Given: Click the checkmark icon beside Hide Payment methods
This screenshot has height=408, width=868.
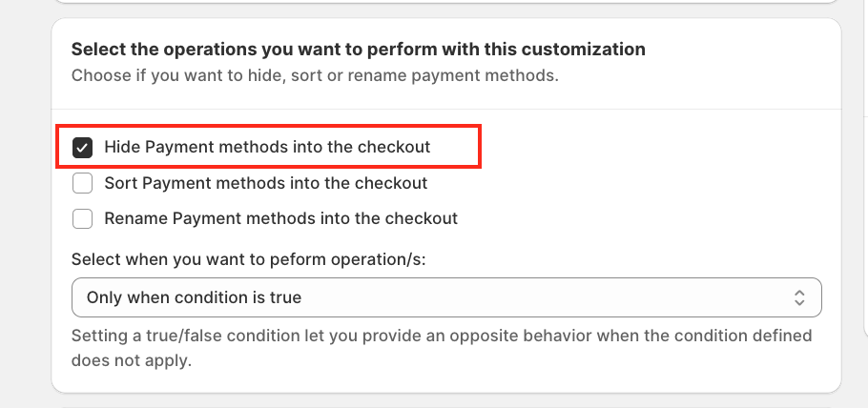Looking at the screenshot, I should pyautogui.click(x=83, y=148).
